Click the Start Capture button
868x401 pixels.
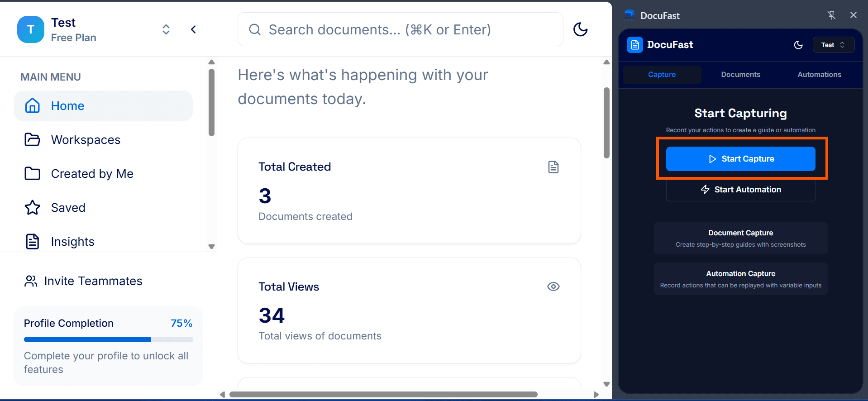pyautogui.click(x=740, y=159)
